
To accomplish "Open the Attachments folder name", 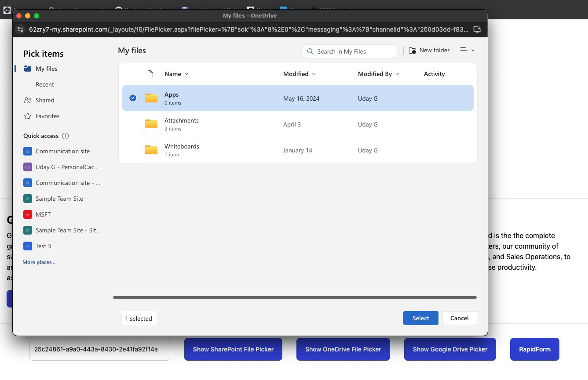I will click(182, 120).
